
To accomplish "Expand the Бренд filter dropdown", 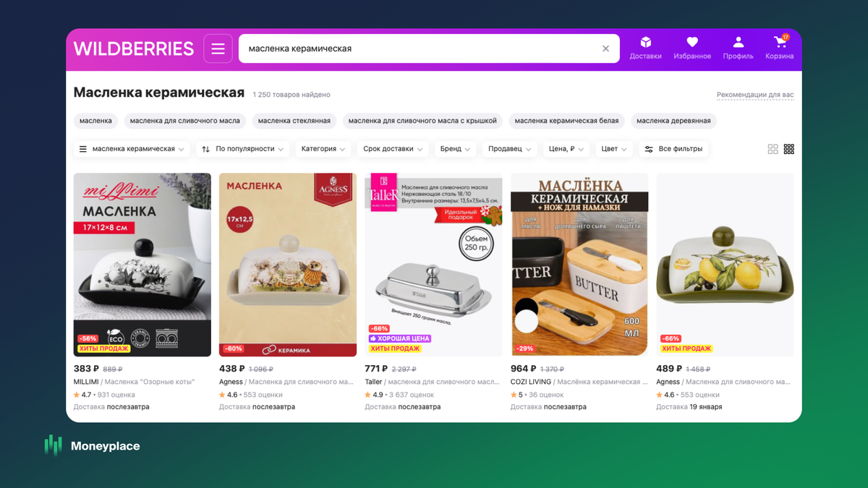I will (x=455, y=149).
